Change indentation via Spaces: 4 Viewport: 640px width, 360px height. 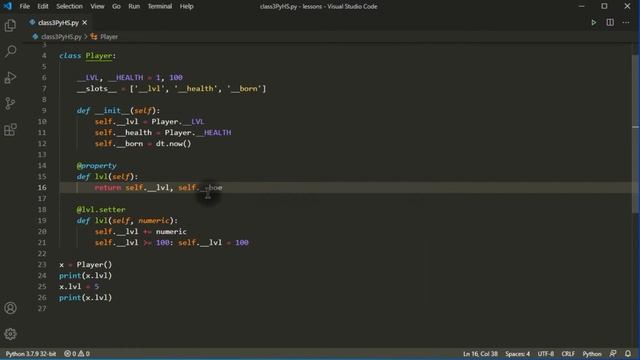pyautogui.click(x=518, y=353)
